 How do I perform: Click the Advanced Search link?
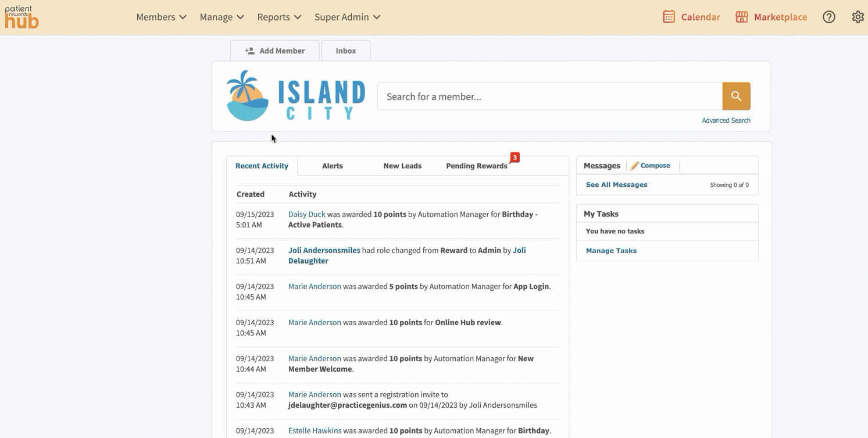[x=726, y=120]
